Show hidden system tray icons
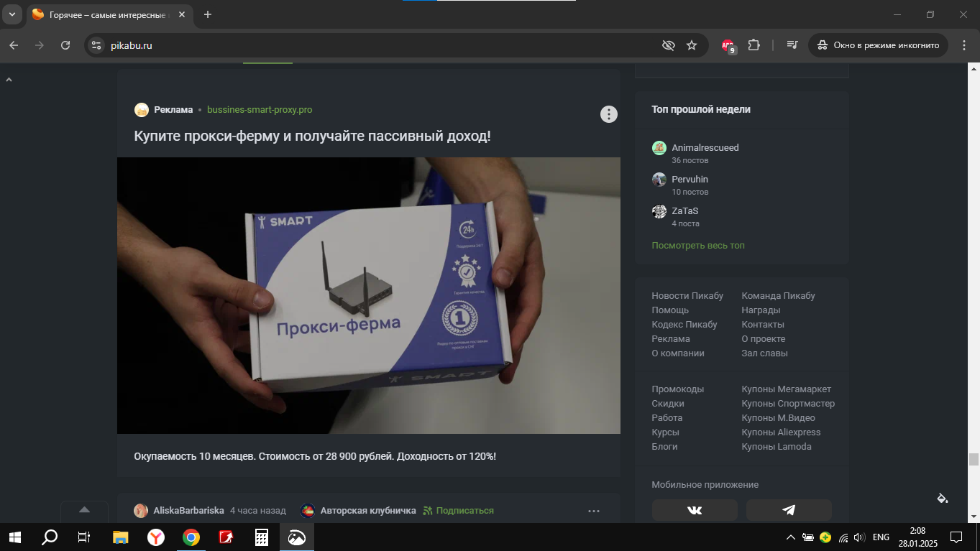The width and height of the screenshot is (980, 551). point(791,537)
